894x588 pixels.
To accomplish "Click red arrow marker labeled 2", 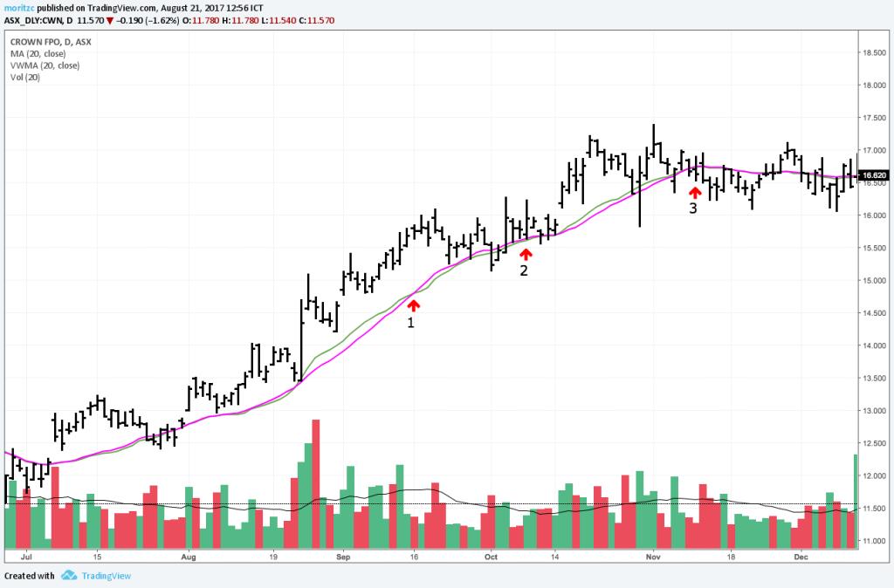I will tap(525, 254).
